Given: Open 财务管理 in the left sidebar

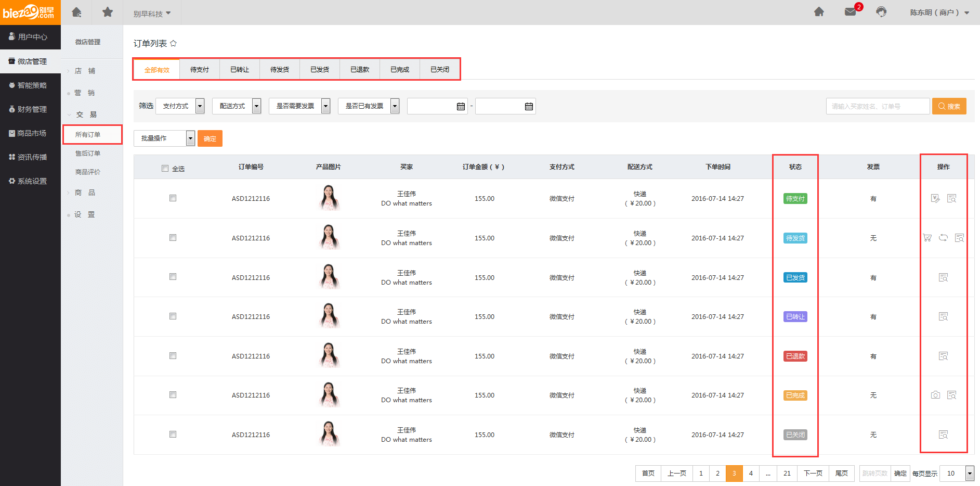Looking at the screenshot, I should pos(30,109).
